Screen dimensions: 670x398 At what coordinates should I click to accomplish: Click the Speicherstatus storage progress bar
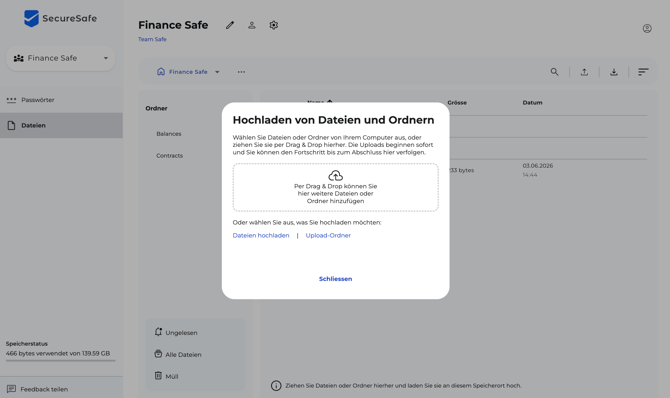61,360
